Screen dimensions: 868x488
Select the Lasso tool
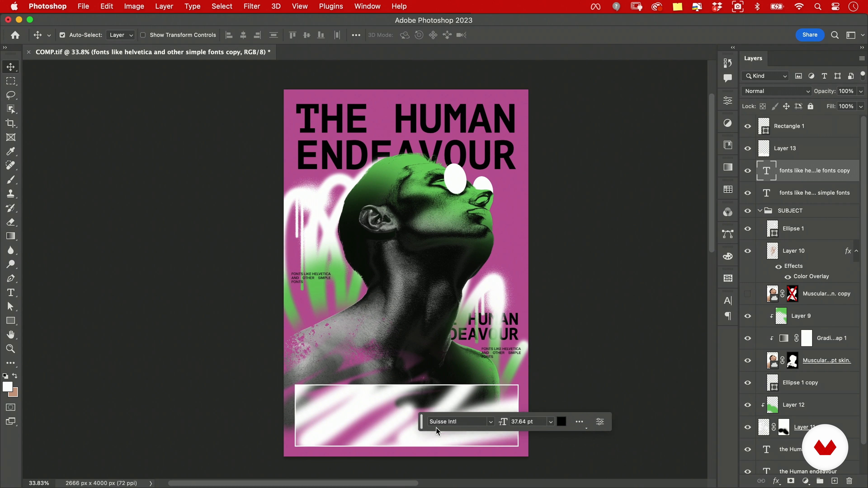pos(11,95)
